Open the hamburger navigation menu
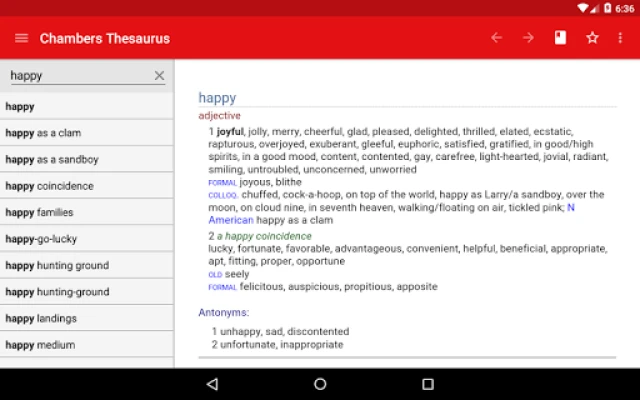640x400 pixels. coord(21,38)
